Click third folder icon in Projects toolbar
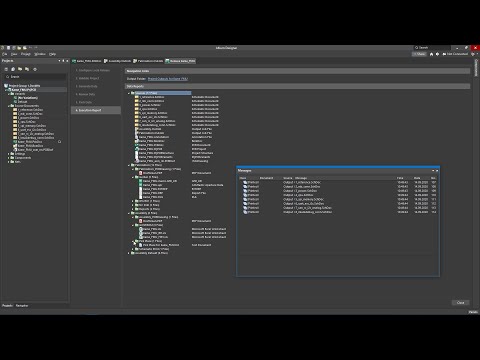Viewport: 480px width, 360px height. pos(20,69)
